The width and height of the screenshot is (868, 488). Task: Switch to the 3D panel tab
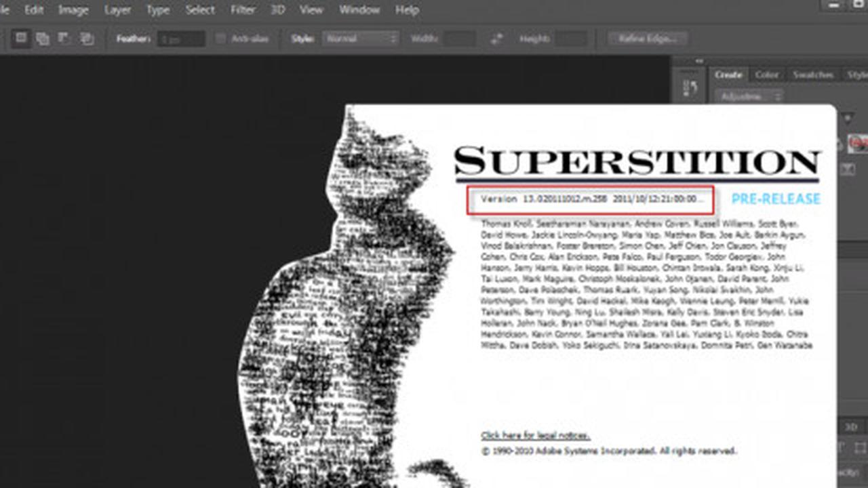pyautogui.click(x=850, y=427)
